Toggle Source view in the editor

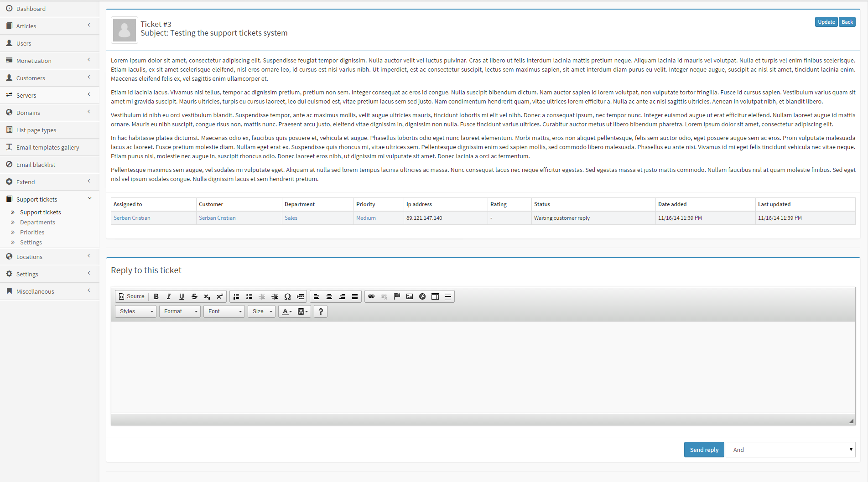coord(131,296)
